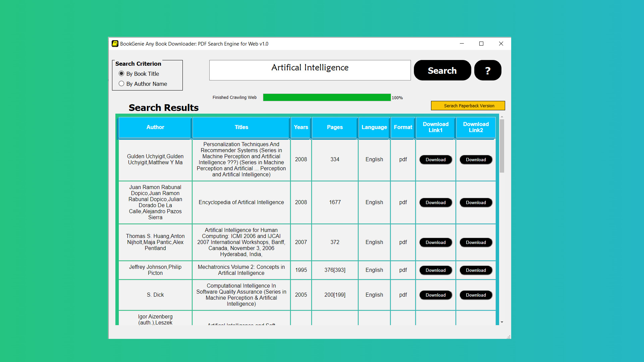The height and width of the screenshot is (362, 644).
Task: Click the black Search button
Action: coord(442,70)
